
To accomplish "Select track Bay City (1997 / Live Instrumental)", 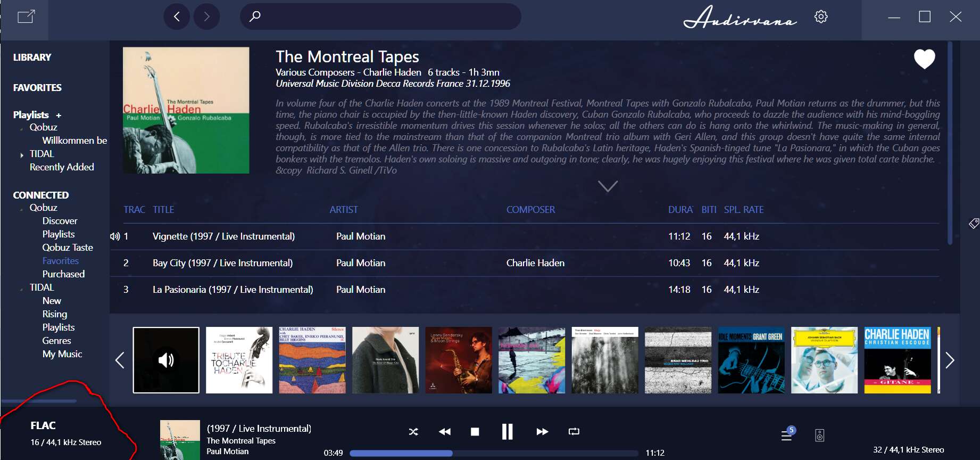I will [222, 263].
